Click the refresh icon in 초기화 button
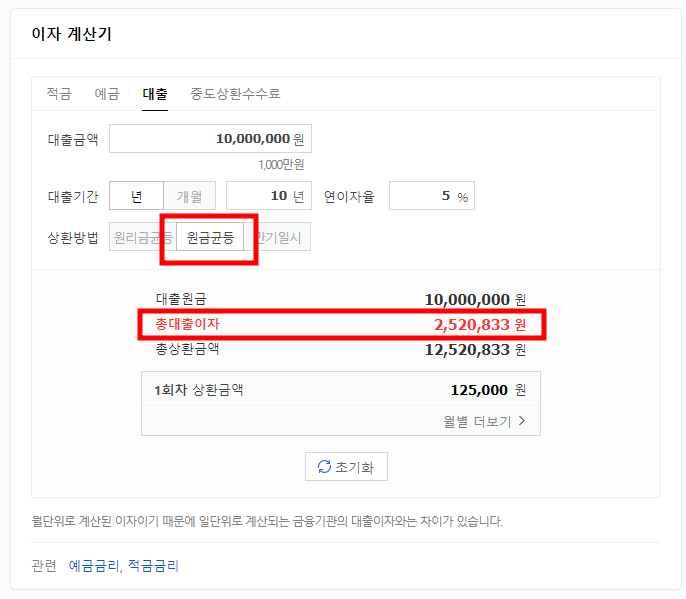 pos(324,466)
